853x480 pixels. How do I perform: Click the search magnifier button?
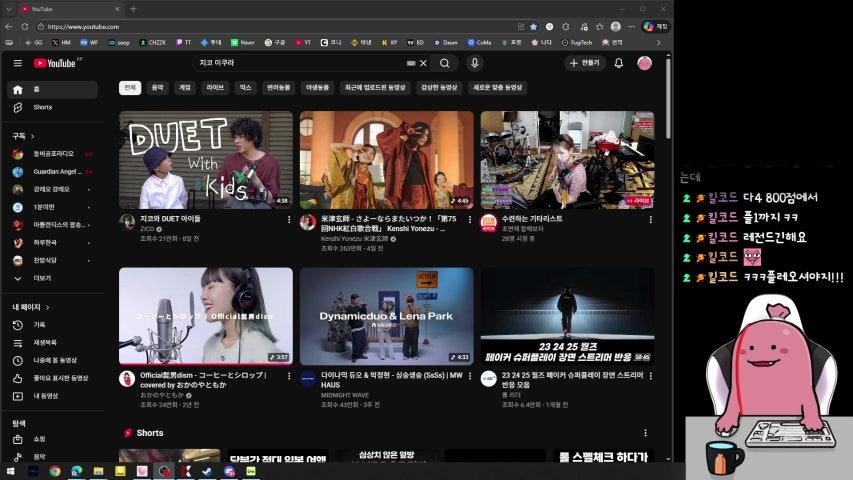pos(445,63)
